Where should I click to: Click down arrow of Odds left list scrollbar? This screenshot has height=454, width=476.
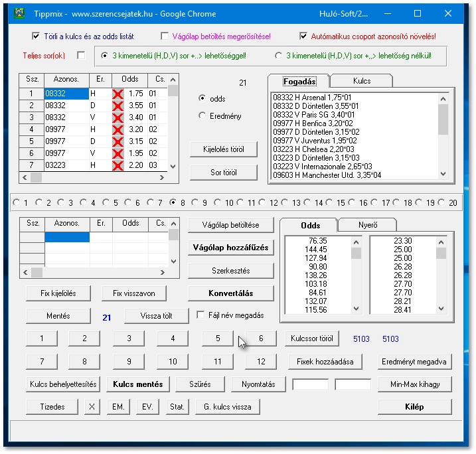357,309
